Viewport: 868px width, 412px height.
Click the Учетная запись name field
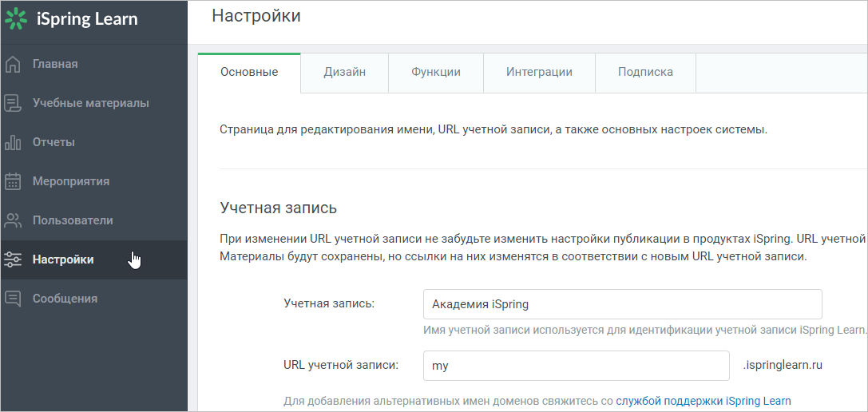(623, 304)
